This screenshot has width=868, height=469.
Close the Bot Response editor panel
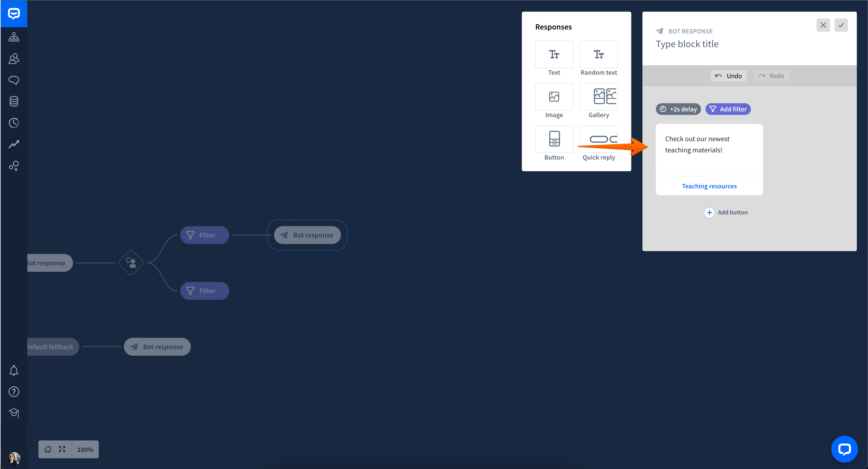823,25
